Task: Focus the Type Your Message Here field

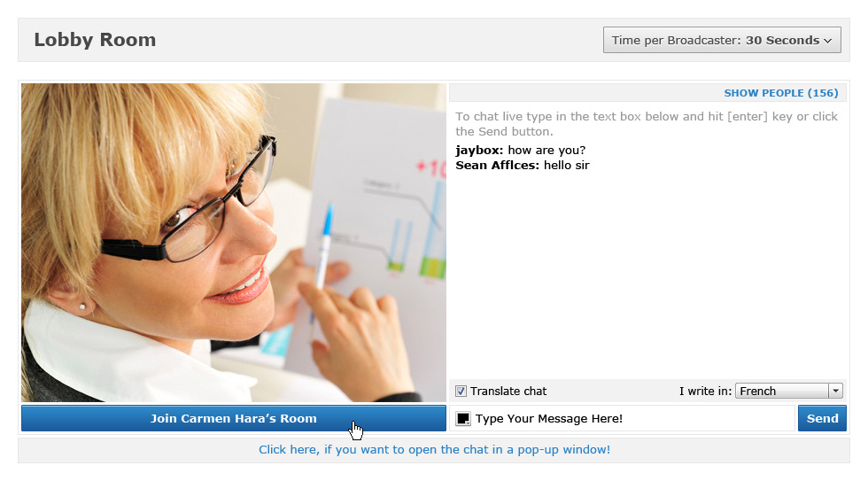Action: (622, 418)
